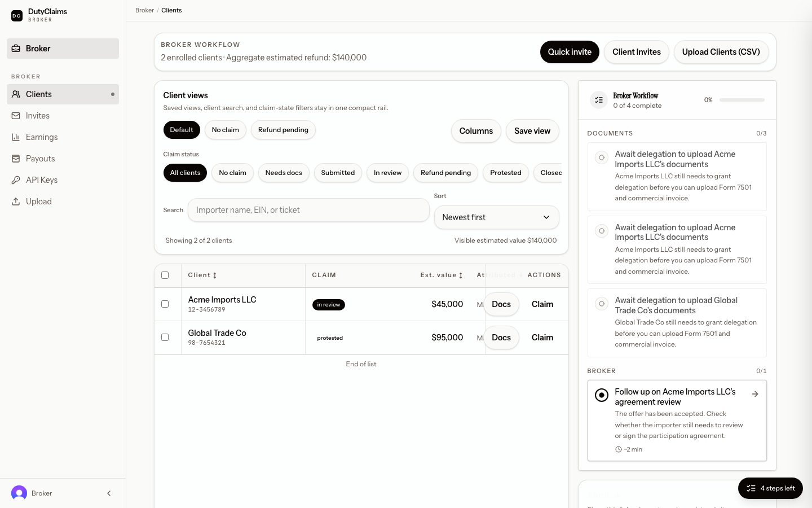
Task: Click the in review claim badge
Action: point(329,305)
